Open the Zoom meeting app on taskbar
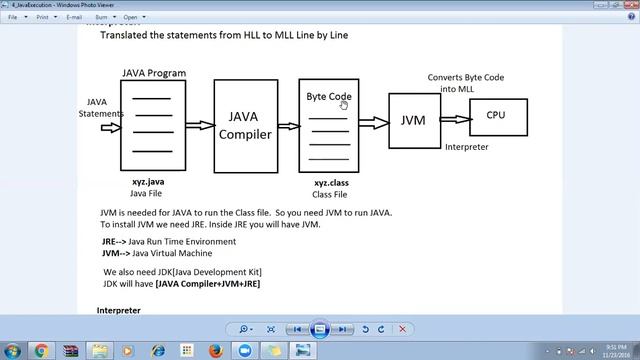The height and width of the screenshot is (360, 640). pos(245,351)
